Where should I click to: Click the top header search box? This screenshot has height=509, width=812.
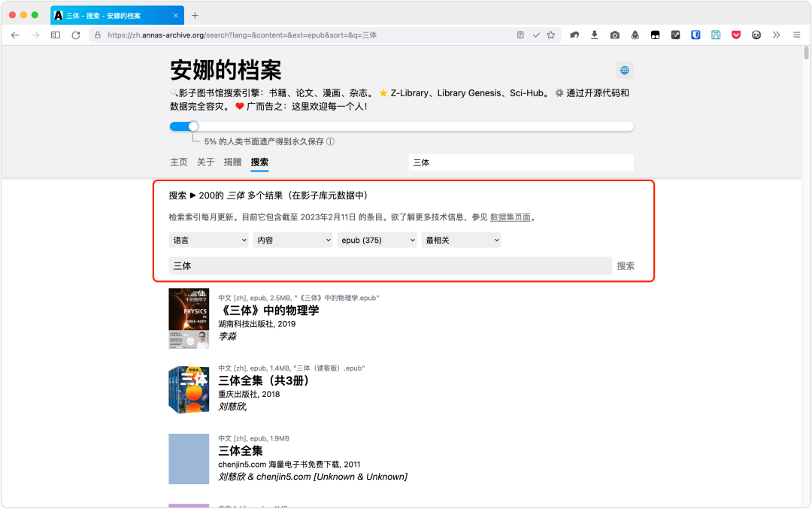point(521,162)
